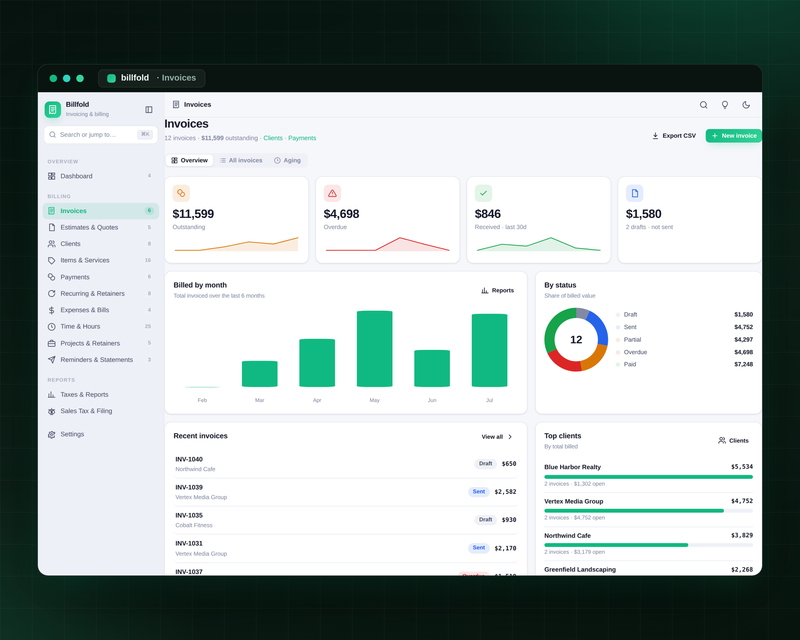Click View all recent invoices
This screenshot has width=800, height=640.
coord(497,437)
